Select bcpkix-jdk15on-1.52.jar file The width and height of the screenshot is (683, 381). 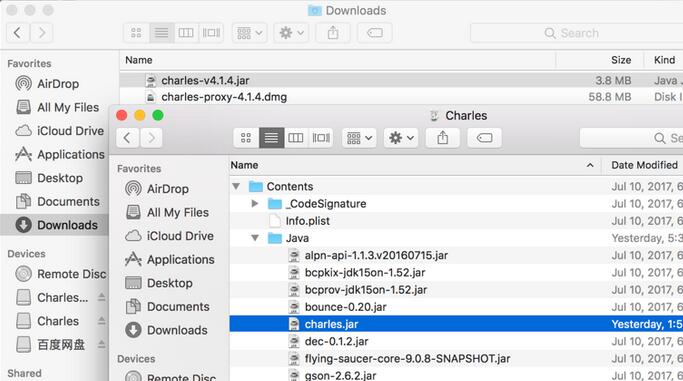click(456, 273)
